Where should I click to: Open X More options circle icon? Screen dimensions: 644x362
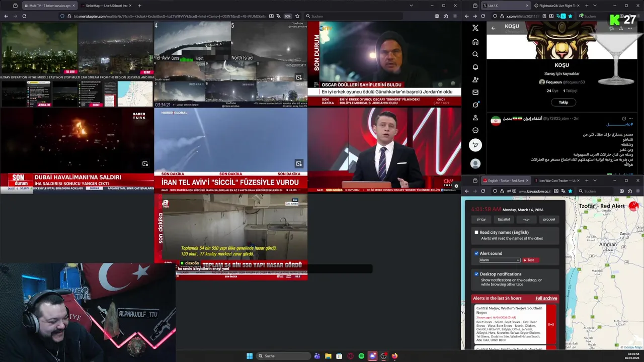point(475,130)
